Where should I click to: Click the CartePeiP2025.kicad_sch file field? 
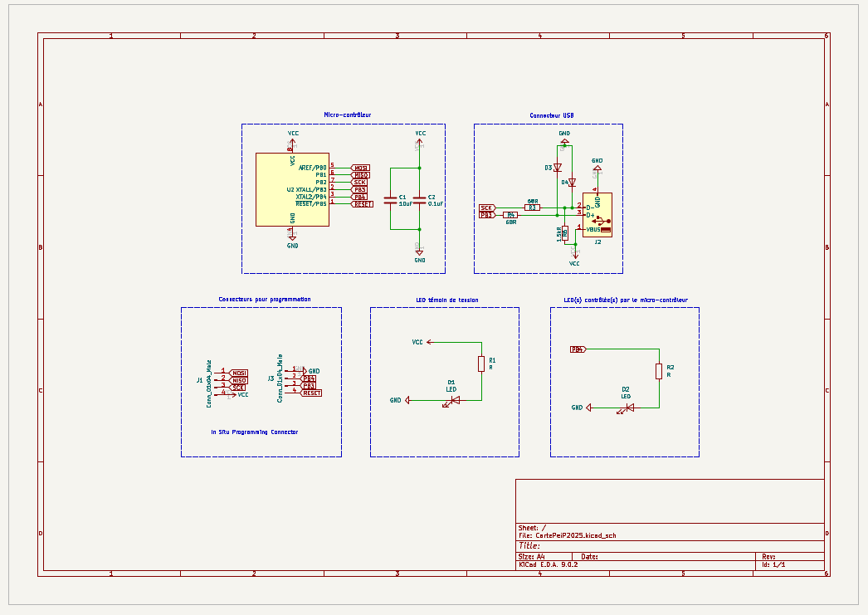[576, 536]
